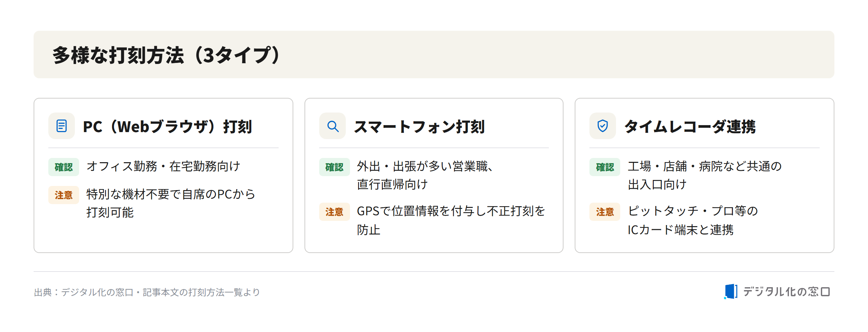
Task: Click the ピットタッチ・プロ等の ICカード text
Action: [x=693, y=220]
